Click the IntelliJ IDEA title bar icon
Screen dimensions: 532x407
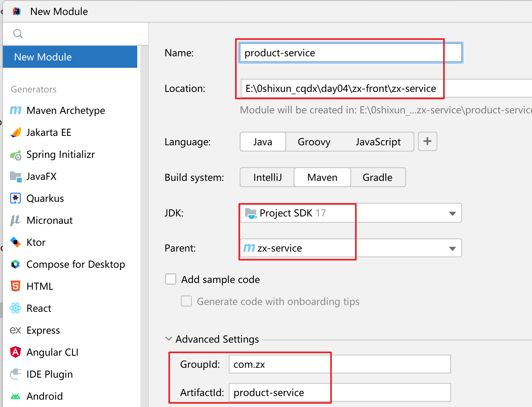16,12
